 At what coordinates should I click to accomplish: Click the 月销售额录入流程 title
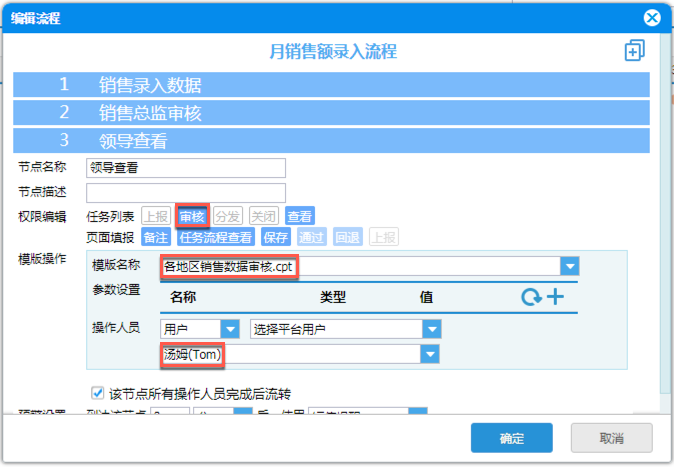[333, 51]
